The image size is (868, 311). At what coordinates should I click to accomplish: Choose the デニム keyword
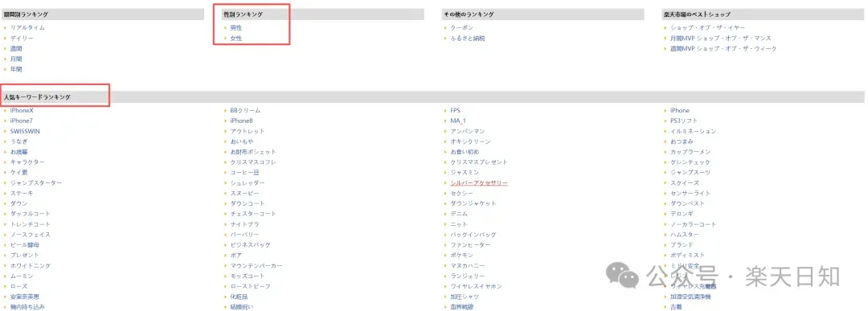pyautogui.click(x=460, y=214)
